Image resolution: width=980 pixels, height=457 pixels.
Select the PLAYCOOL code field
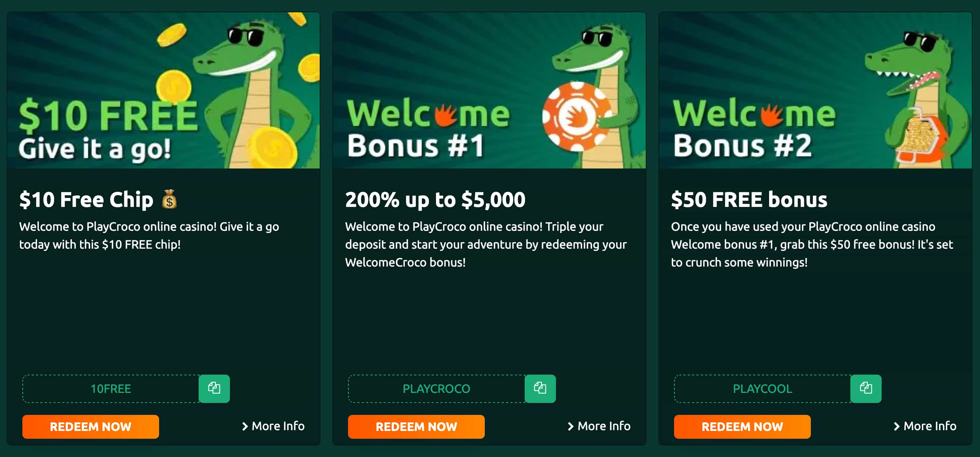pos(762,388)
